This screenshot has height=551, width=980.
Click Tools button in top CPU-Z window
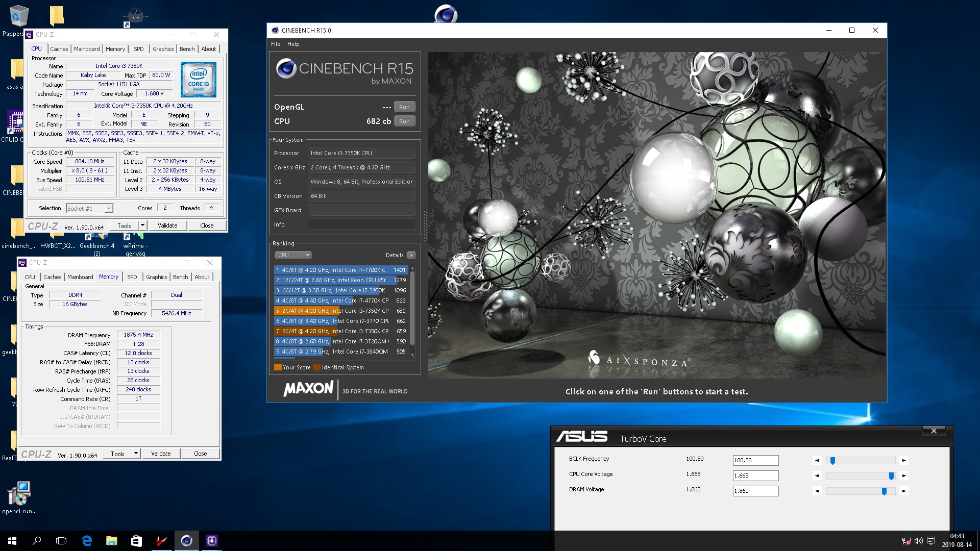pyautogui.click(x=124, y=226)
